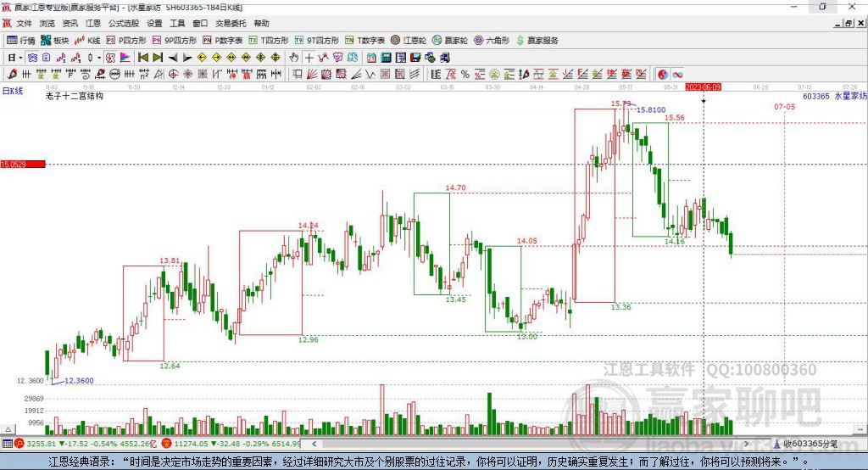This screenshot has height=470, width=868.
Task: Open the 工具 menu
Action: pos(177,23)
